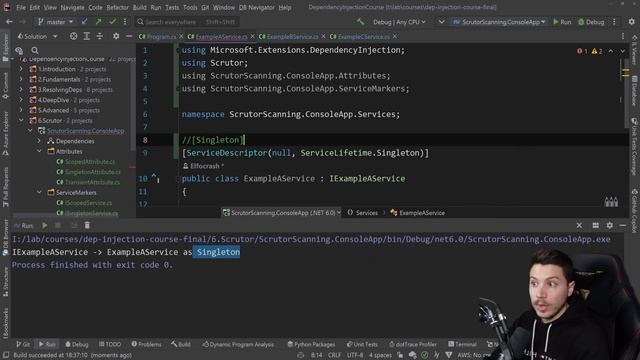Open the Git tool window
The width and height of the screenshot is (640, 360).
(x=23, y=344)
